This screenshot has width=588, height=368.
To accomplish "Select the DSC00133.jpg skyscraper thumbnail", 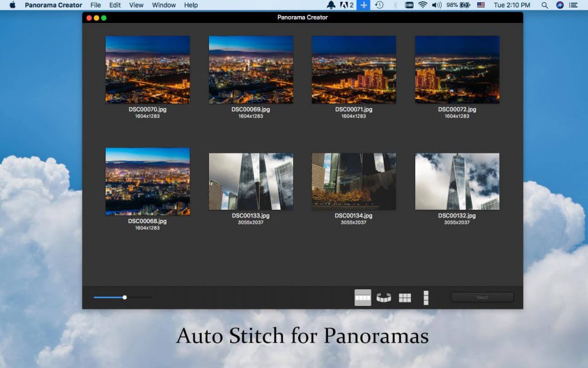I will (250, 181).
